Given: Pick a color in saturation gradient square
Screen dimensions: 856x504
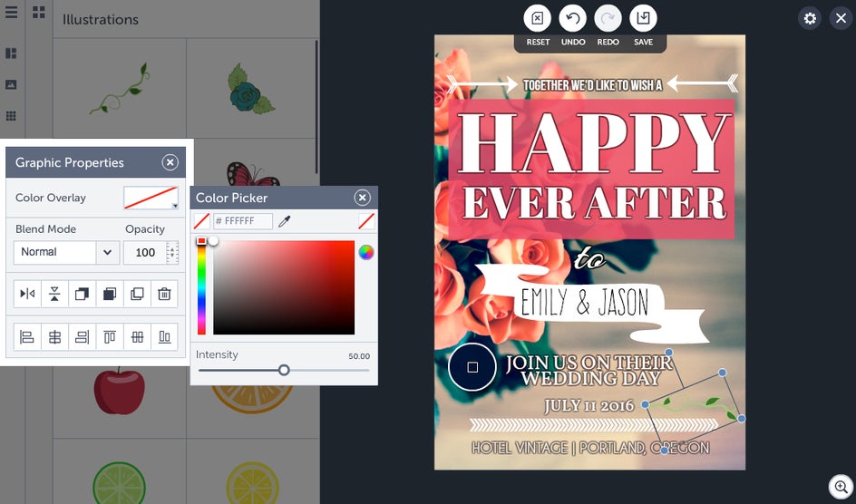Looking at the screenshot, I should pos(284,287).
